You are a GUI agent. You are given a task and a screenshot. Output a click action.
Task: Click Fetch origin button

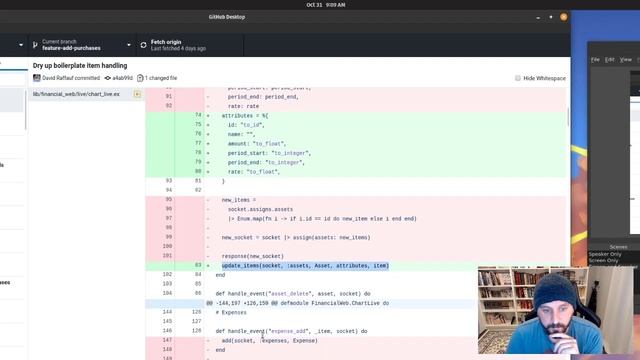click(190, 45)
